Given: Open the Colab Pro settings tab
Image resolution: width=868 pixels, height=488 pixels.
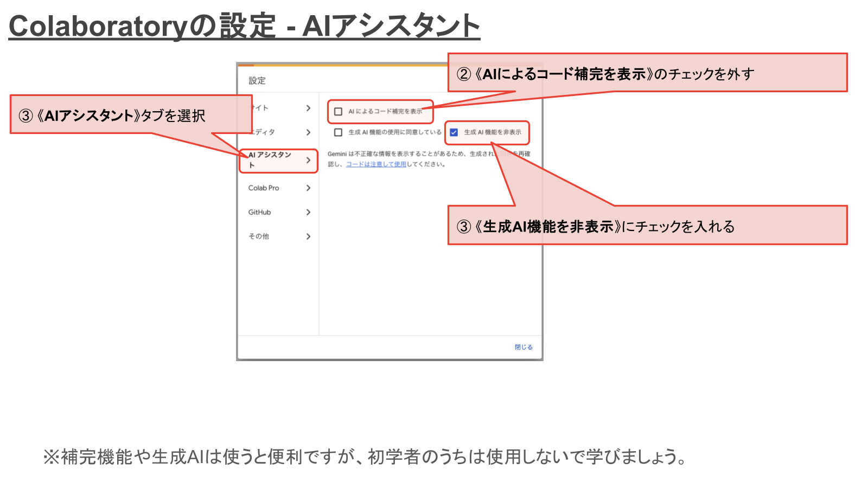Looking at the screenshot, I should 264,188.
